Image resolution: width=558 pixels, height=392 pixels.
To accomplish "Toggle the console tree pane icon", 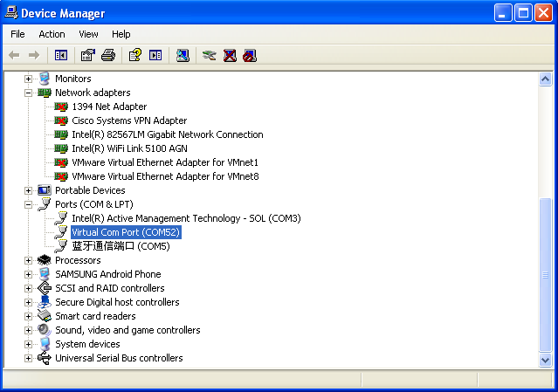I will click(61, 55).
